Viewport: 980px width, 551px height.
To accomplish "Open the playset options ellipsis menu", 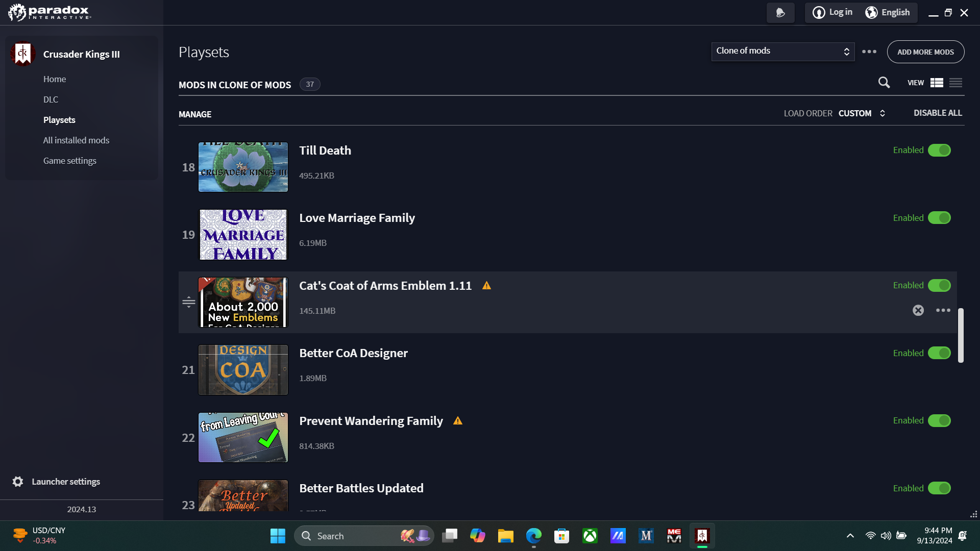I will pos(869,52).
